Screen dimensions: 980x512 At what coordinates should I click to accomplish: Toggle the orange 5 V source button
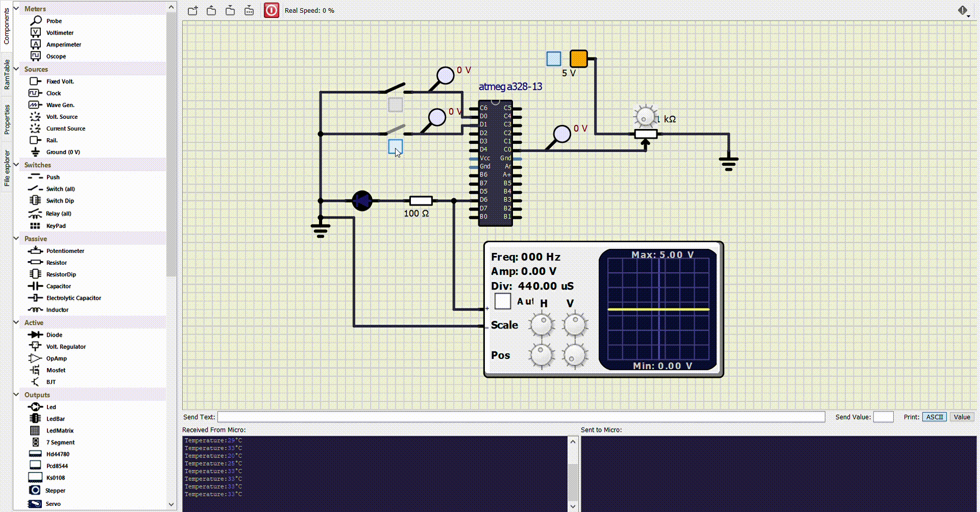click(578, 59)
